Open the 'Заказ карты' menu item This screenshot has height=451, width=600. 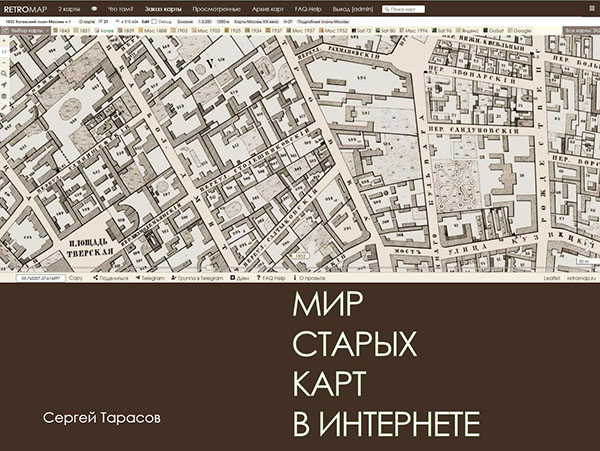pyautogui.click(x=163, y=9)
